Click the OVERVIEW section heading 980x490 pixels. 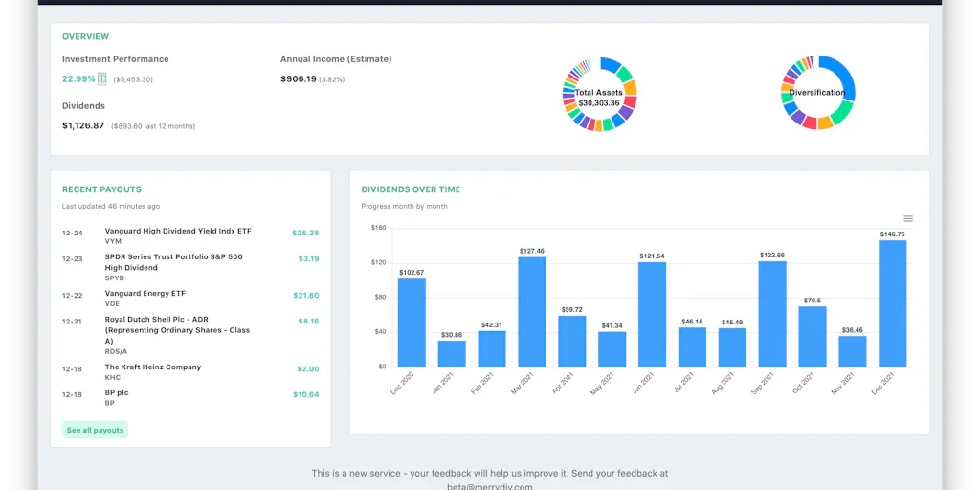[85, 37]
